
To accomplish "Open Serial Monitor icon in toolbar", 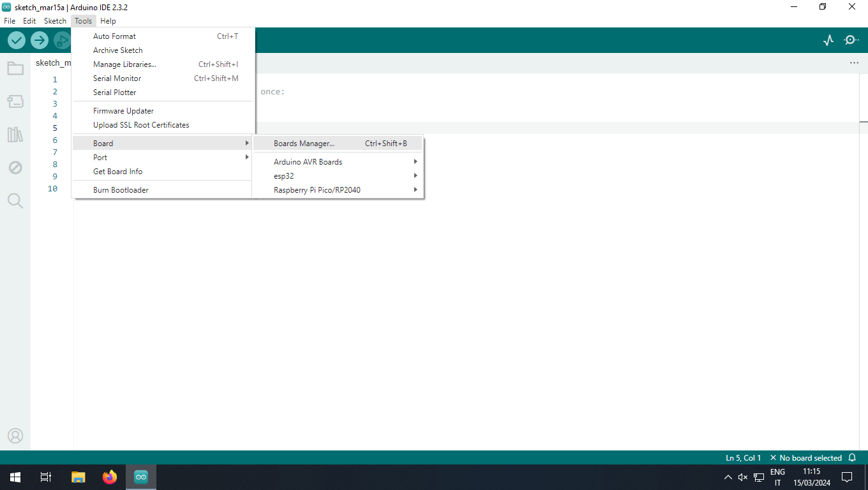I will (x=851, y=40).
